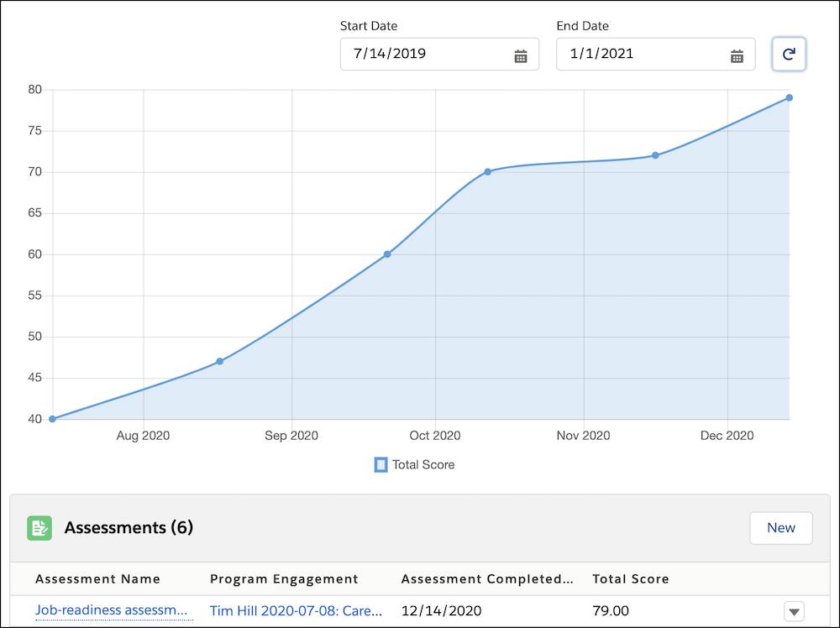Sort by Assessment Completed column header

[x=487, y=579]
